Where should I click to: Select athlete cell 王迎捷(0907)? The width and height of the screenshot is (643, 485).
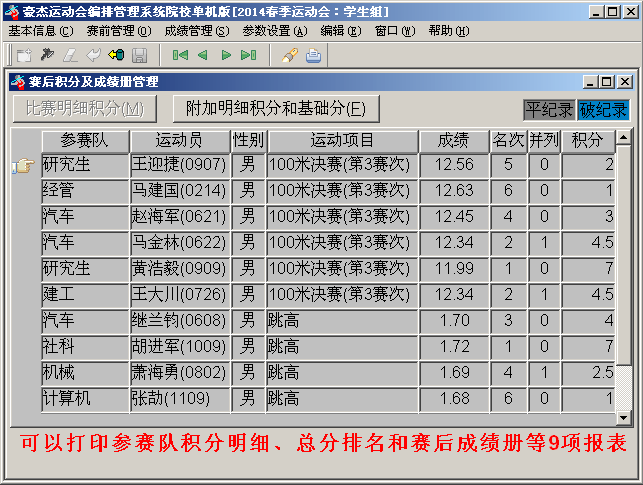[180, 165]
